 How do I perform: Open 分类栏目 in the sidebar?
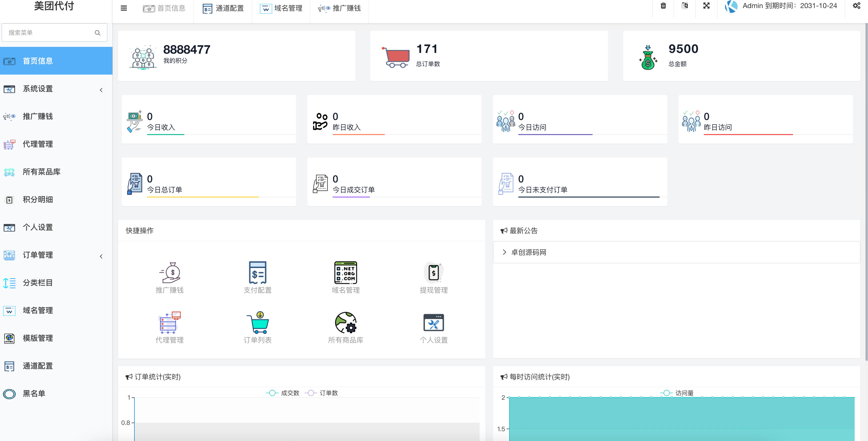pyautogui.click(x=56, y=283)
